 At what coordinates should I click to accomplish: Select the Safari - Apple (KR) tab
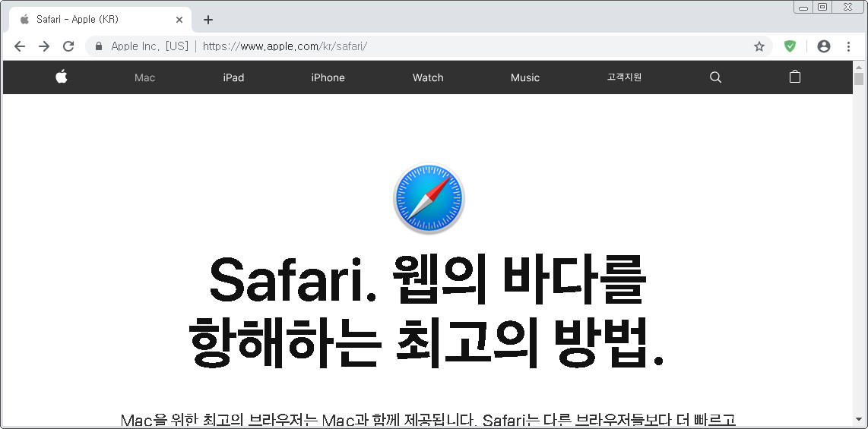coord(100,20)
